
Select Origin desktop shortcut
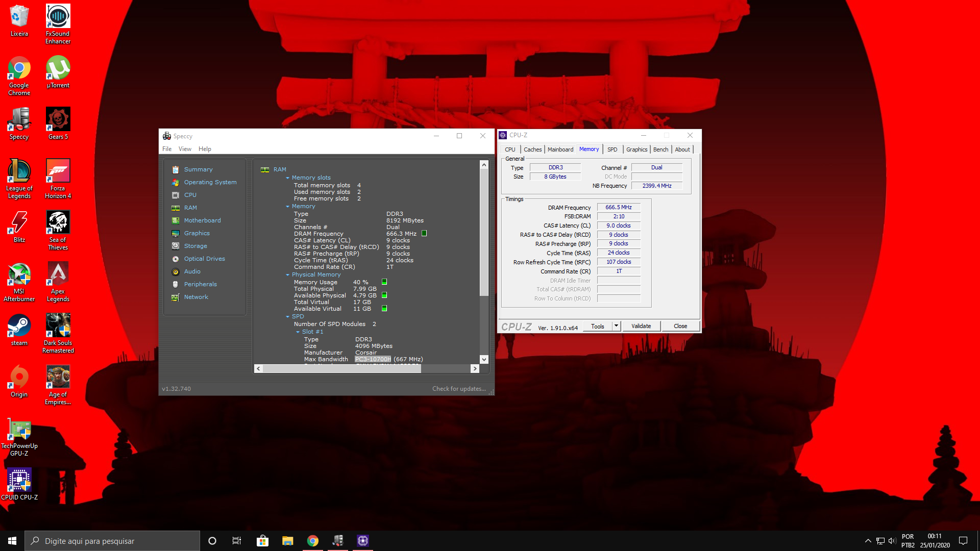pos(19,381)
